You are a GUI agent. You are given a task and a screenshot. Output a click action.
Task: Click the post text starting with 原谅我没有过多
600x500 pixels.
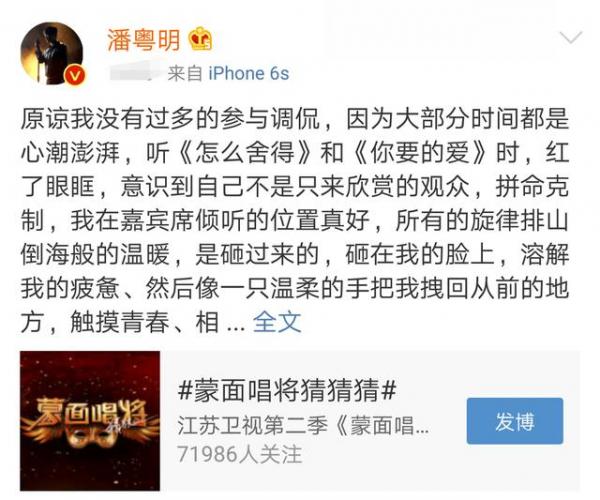[x=295, y=221]
